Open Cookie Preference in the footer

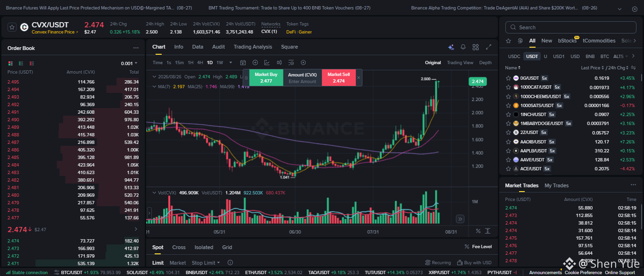point(583,272)
